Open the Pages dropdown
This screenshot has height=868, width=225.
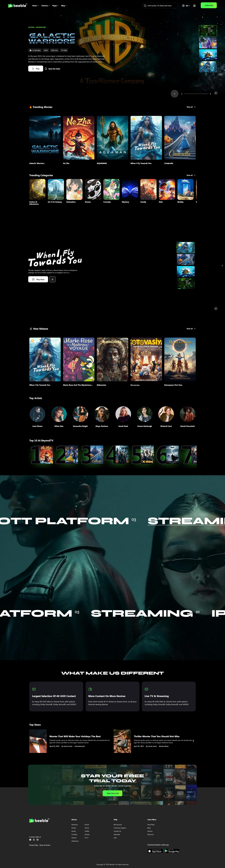[x=55, y=6]
